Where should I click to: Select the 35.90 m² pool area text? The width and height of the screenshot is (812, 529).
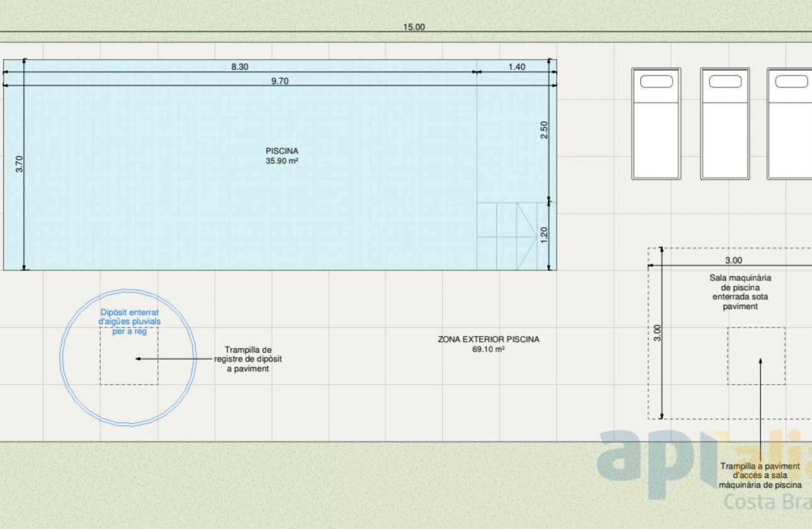(x=281, y=161)
